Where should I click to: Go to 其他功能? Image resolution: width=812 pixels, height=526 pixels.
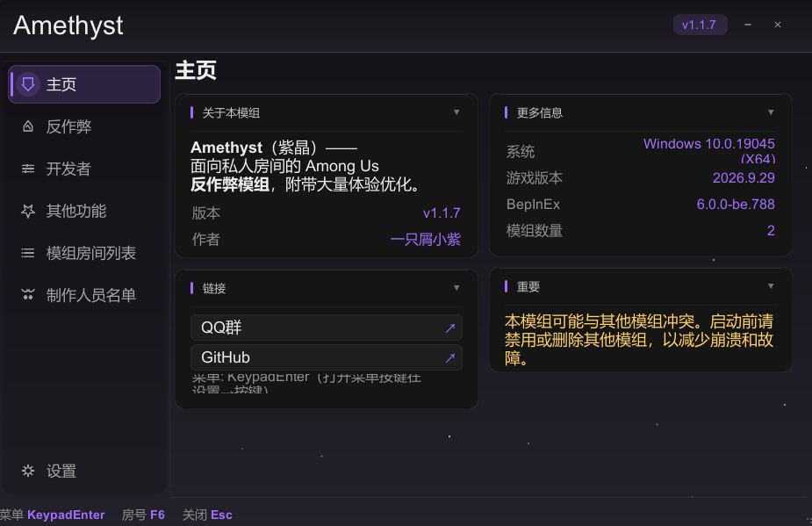pyautogui.click(x=84, y=211)
